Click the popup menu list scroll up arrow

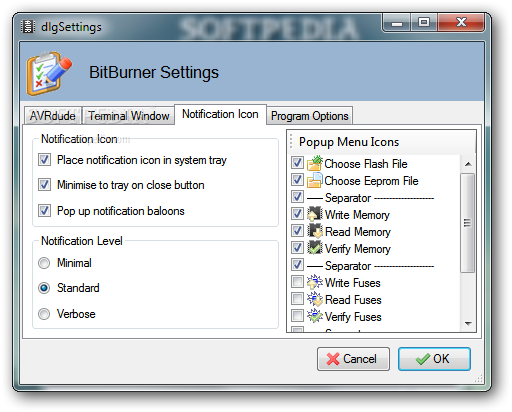(468, 164)
